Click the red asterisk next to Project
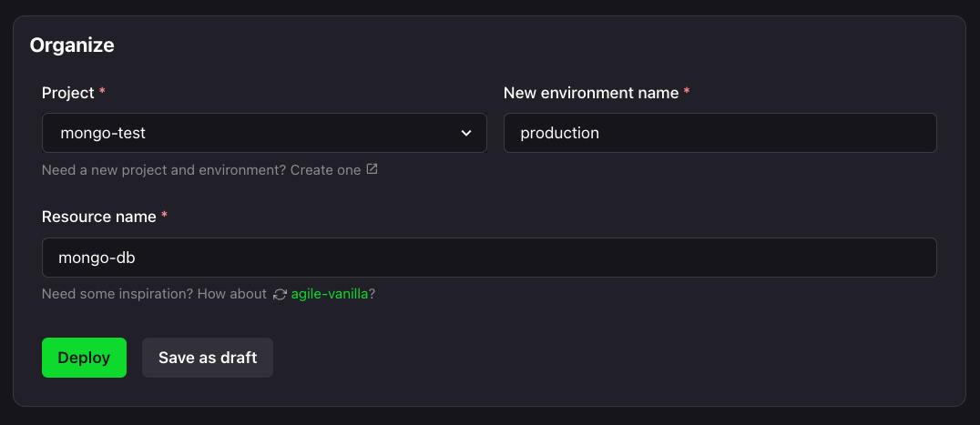The height and width of the screenshot is (425, 980). 103,92
